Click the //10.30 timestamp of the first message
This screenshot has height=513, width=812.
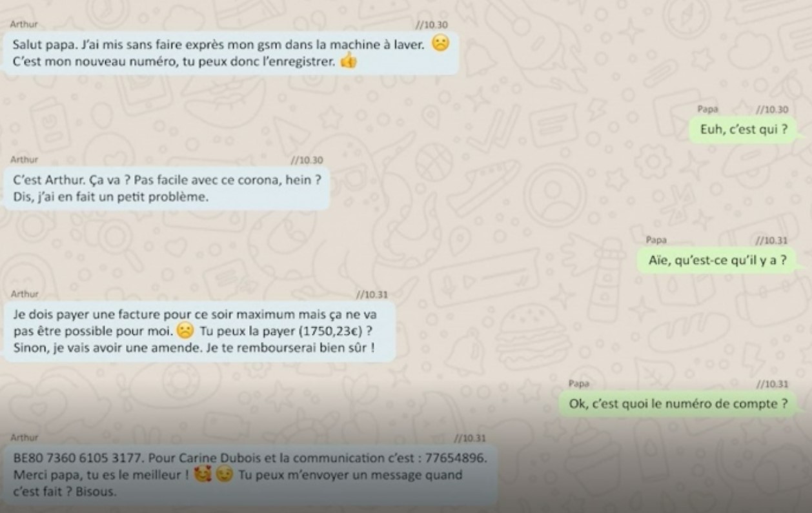click(x=432, y=25)
